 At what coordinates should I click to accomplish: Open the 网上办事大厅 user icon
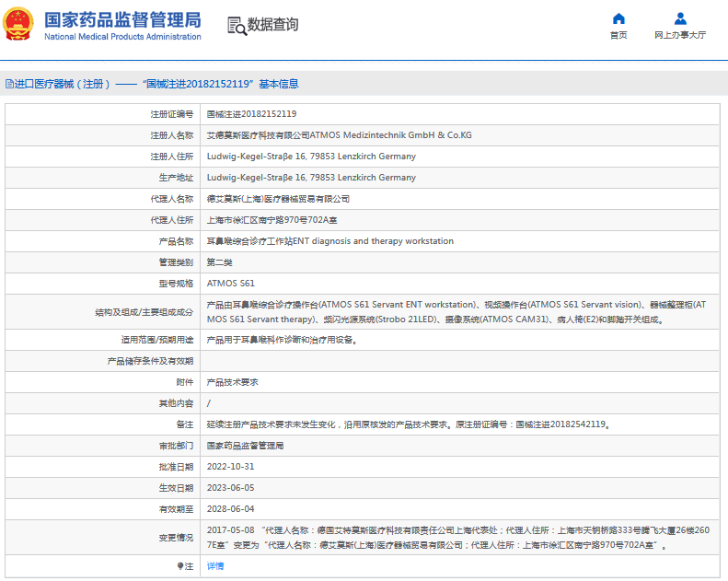(680, 18)
